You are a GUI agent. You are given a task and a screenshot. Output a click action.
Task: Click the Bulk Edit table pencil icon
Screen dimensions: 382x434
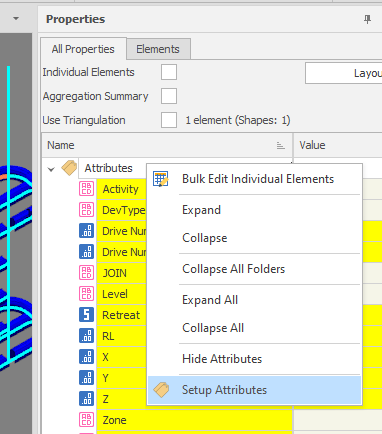pos(161,179)
